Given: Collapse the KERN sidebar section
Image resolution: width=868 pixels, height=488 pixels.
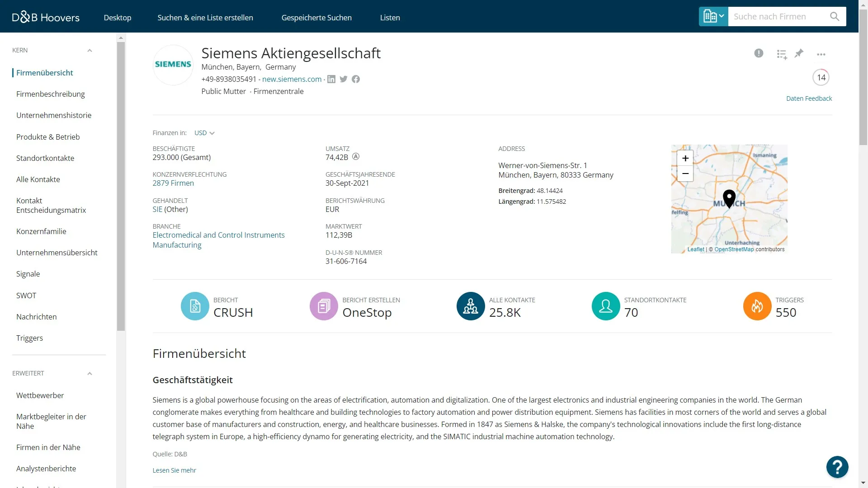Looking at the screenshot, I should (90, 51).
